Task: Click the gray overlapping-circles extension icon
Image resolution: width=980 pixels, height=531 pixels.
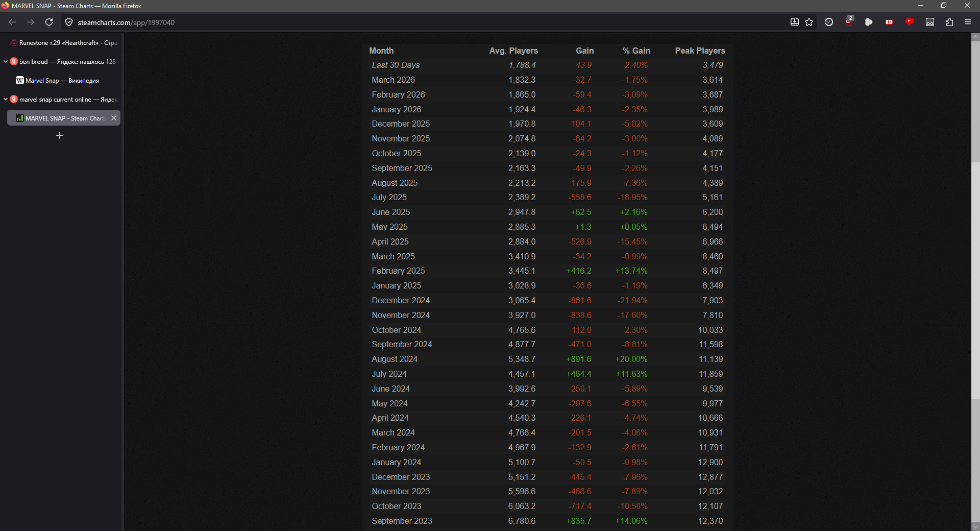Action: (x=869, y=22)
